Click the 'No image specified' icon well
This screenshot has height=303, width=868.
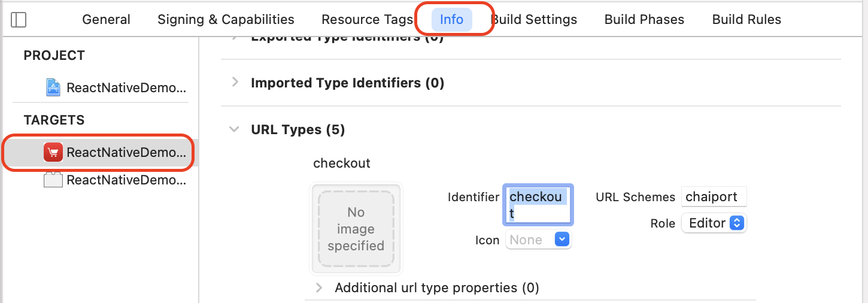[356, 229]
